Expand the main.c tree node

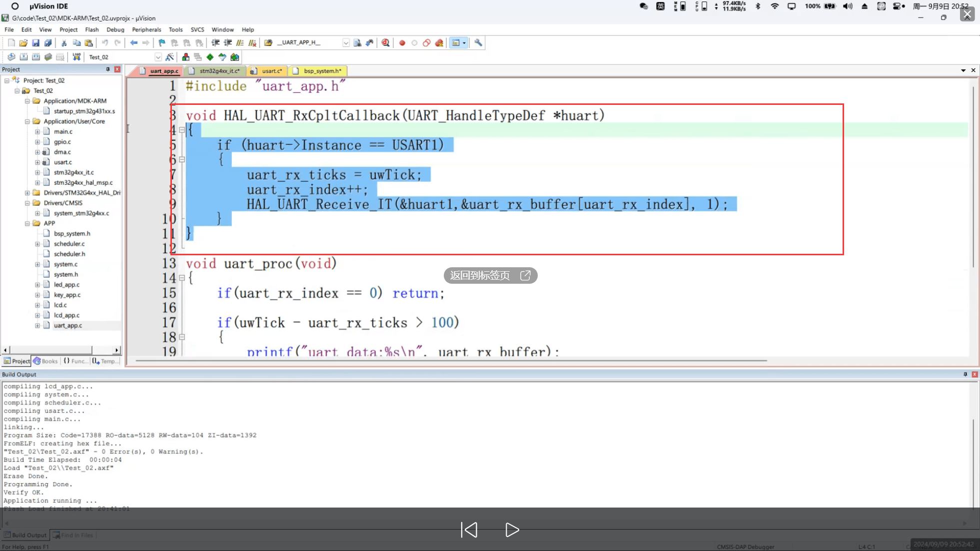coord(37,131)
